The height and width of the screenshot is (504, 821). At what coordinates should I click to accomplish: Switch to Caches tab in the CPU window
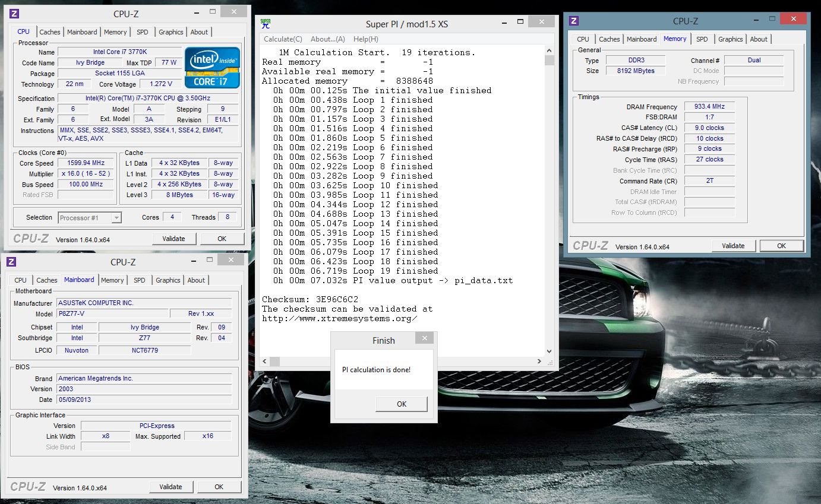point(50,32)
